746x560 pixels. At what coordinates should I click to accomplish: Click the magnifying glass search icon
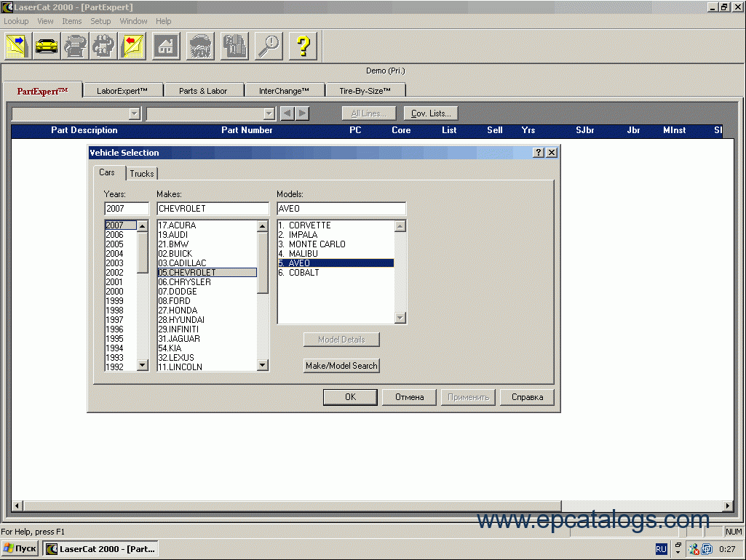tap(269, 46)
